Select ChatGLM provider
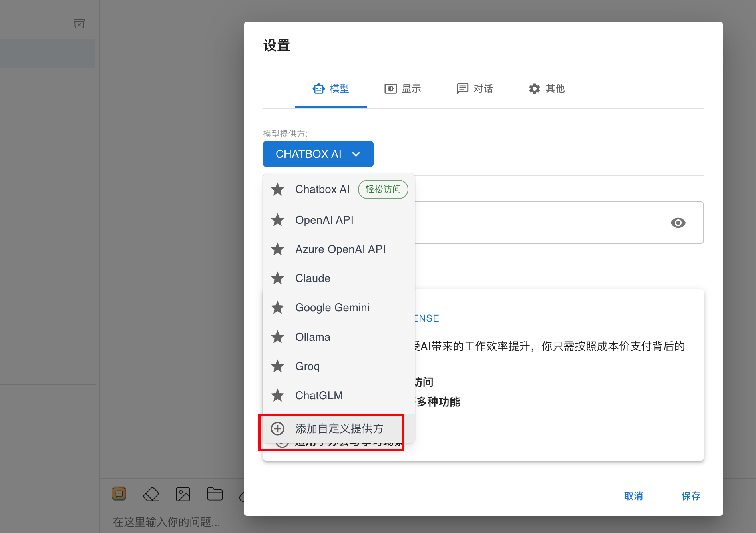The height and width of the screenshot is (533, 756). [x=339, y=395]
